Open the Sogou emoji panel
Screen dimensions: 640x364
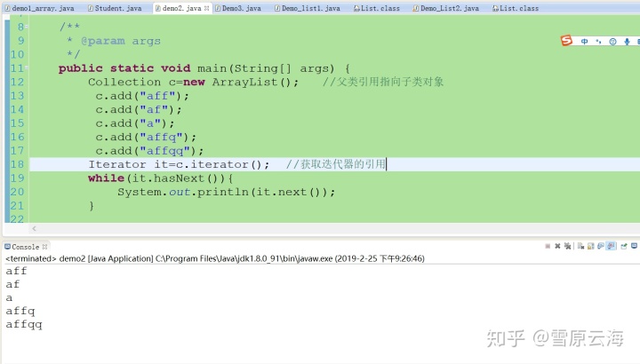(612, 42)
